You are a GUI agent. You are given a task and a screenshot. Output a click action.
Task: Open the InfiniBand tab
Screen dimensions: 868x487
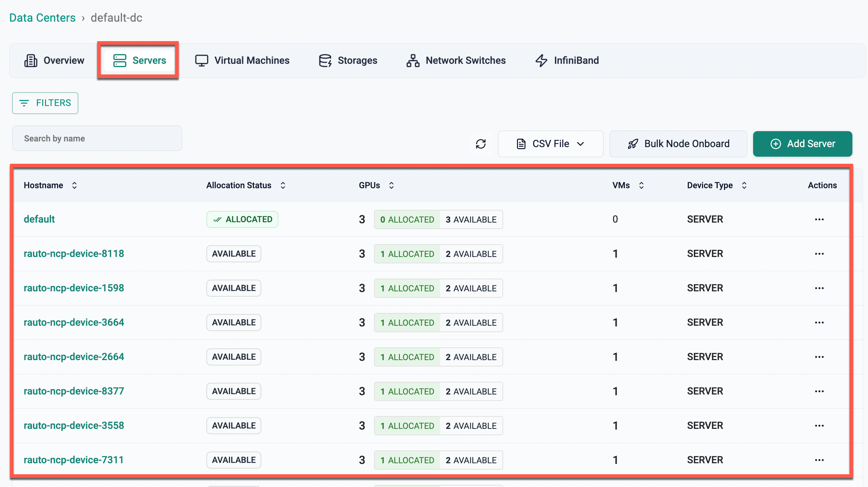[x=567, y=61]
